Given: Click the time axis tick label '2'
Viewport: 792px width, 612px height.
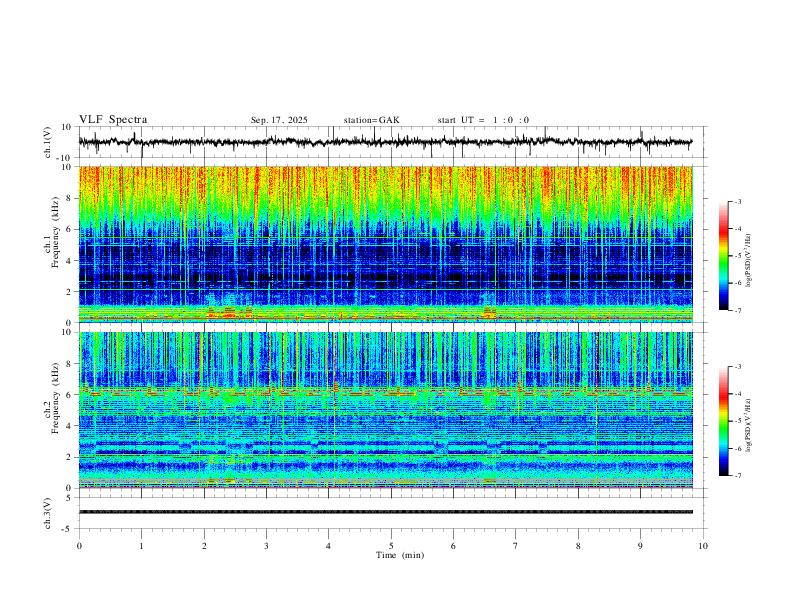Looking at the screenshot, I should pyautogui.click(x=204, y=546).
